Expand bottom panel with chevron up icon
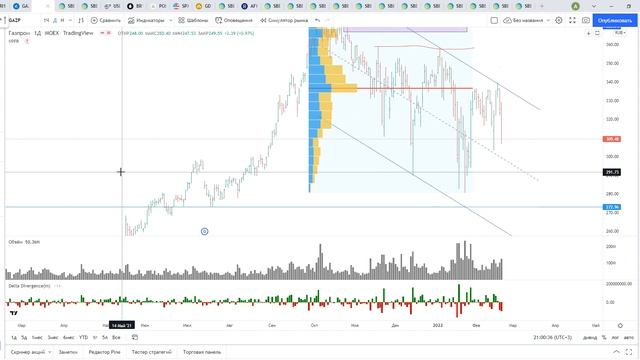The image size is (640, 360). 616,352
